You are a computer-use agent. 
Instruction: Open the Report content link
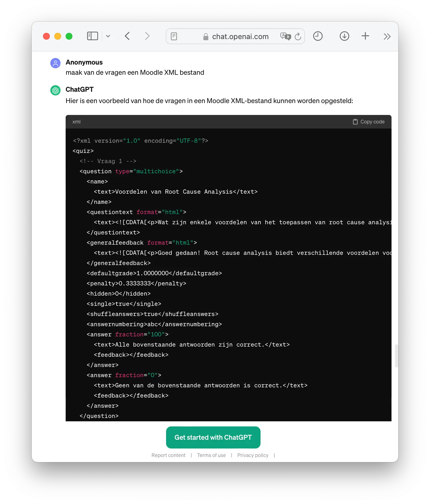tap(169, 455)
